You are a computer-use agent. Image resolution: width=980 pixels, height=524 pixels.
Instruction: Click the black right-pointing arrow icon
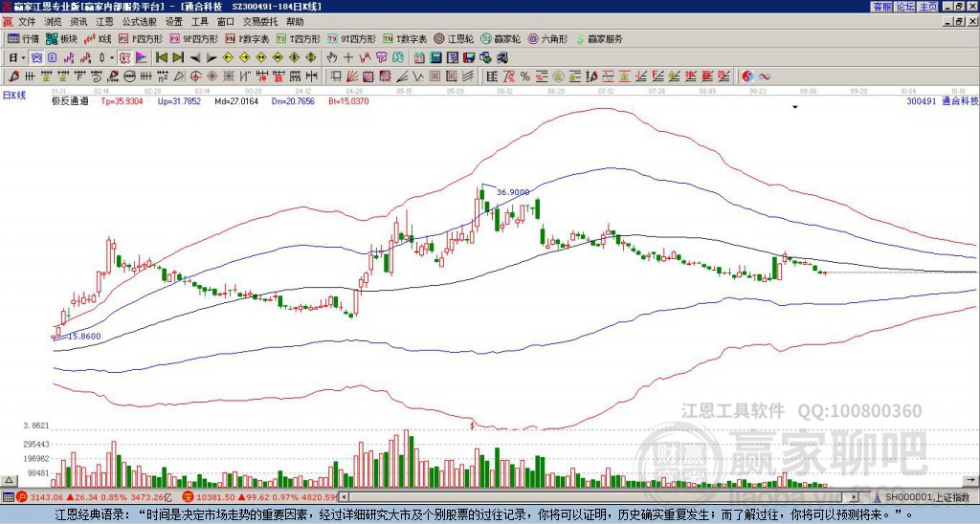[212, 58]
